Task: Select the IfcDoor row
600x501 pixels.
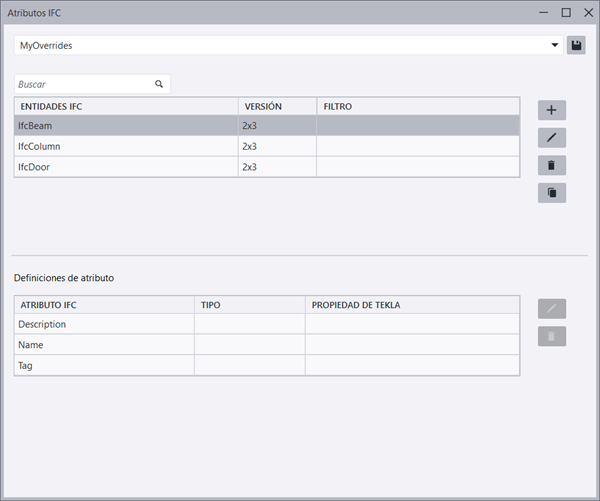Action: point(267,167)
